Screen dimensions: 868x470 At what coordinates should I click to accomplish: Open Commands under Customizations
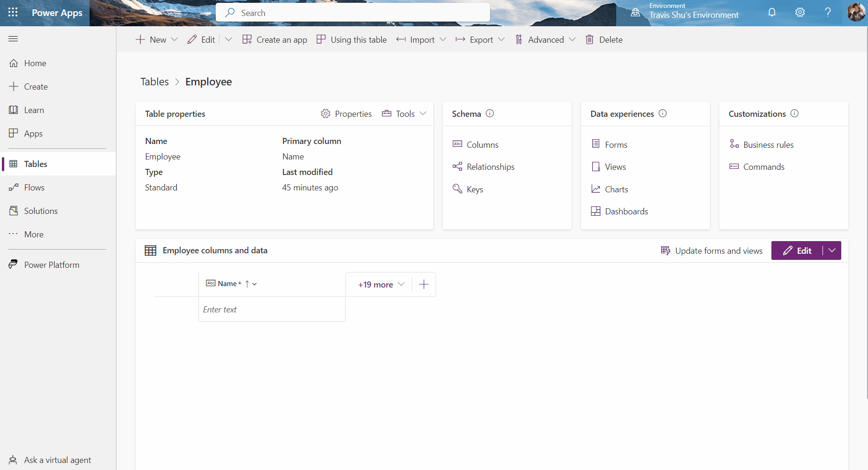[763, 167]
